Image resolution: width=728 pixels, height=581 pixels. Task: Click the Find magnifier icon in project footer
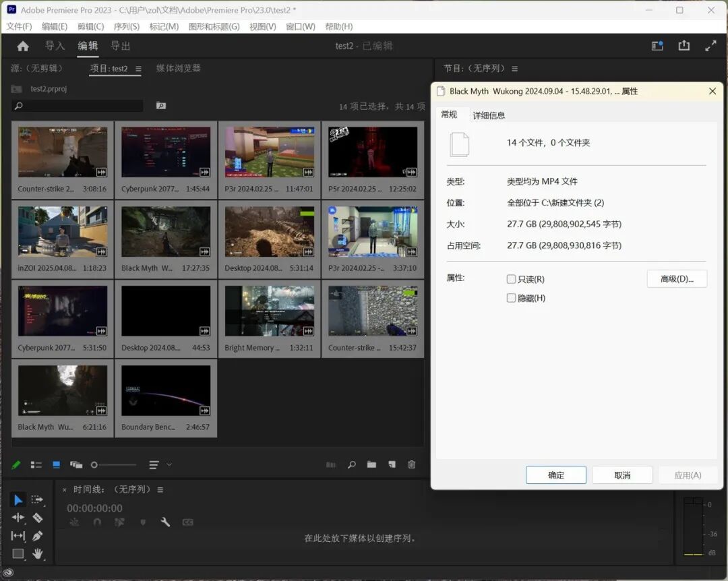pyautogui.click(x=352, y=464)
